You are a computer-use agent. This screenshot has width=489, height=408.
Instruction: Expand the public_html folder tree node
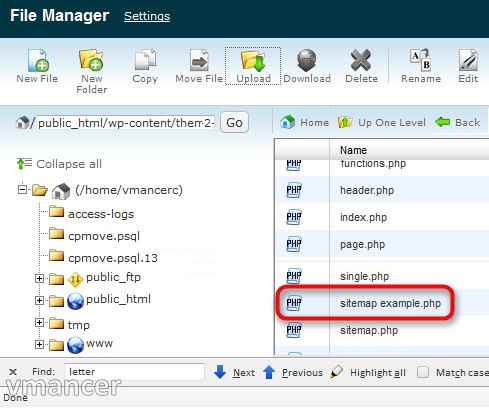tap(39, 300)
